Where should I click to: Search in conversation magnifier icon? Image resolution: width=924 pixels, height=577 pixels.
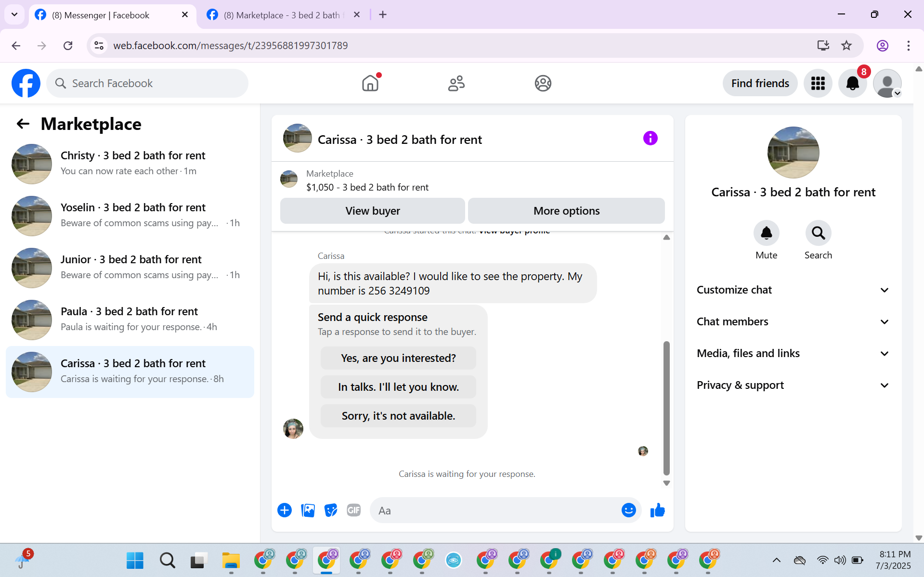pos(818,233)
